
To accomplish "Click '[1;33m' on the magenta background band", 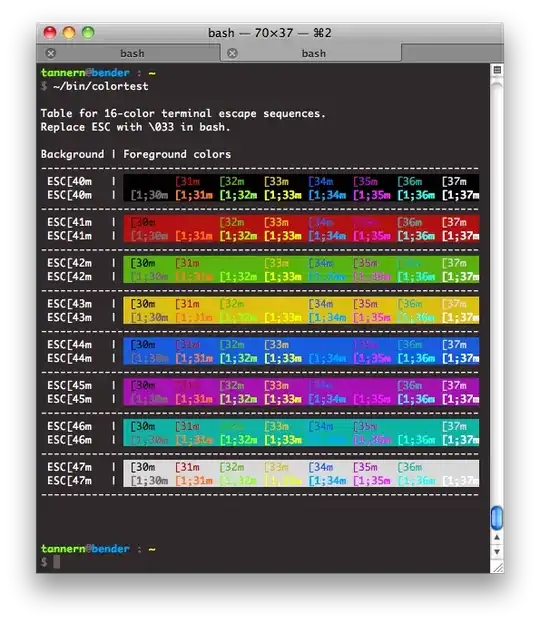I will 283,399.
